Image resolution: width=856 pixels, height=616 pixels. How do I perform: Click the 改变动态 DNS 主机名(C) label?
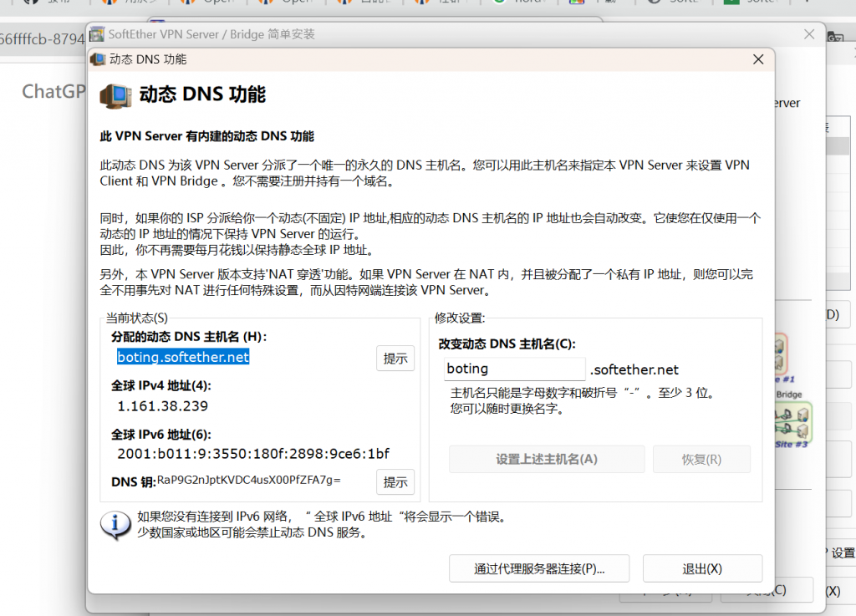pos(507,344)
